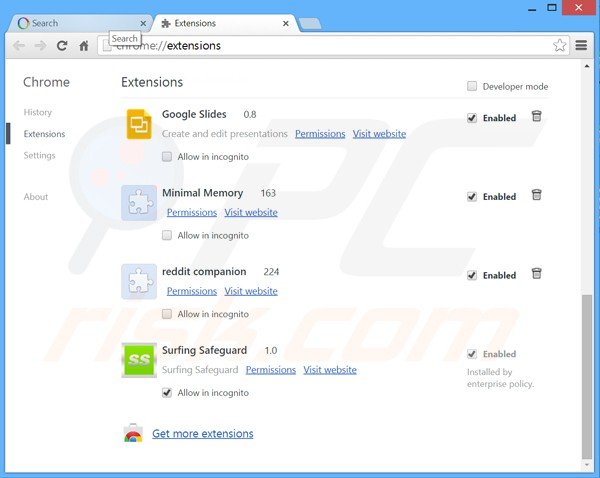Image resolution: width=600 pixels, height=478 pixels.
Task: Remove reddit companion via trash icon
Action: (536, 273)
